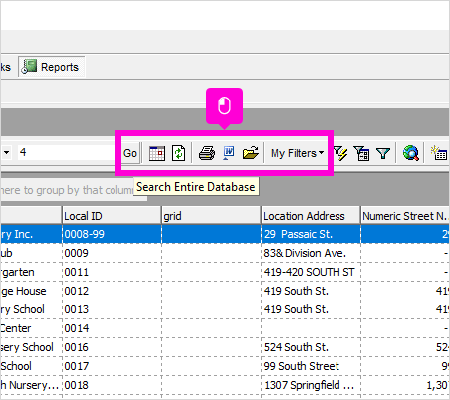Image resolution: width=450 pixels, height=400 pixels.
Task: Click the printer icon
Action: click(x=207, y=153)
